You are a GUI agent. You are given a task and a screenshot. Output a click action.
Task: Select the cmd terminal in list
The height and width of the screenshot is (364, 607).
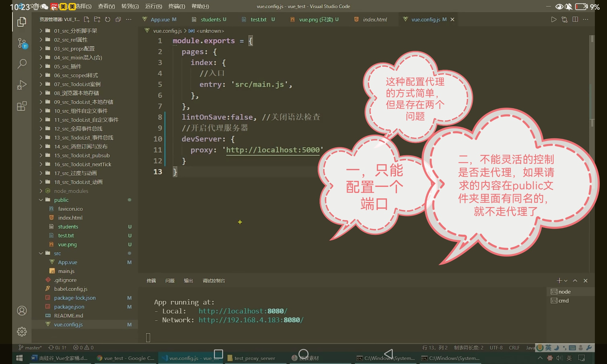point(563,301)
